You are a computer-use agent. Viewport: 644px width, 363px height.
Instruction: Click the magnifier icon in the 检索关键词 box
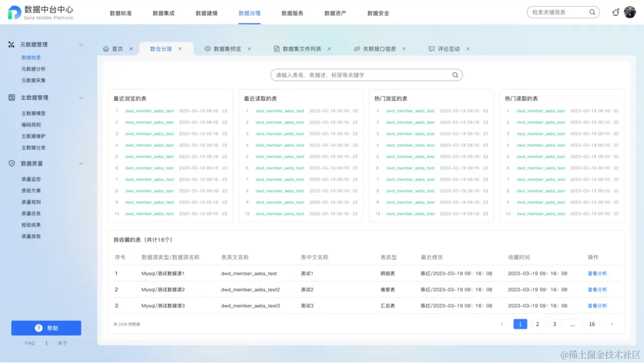point(592,12)
